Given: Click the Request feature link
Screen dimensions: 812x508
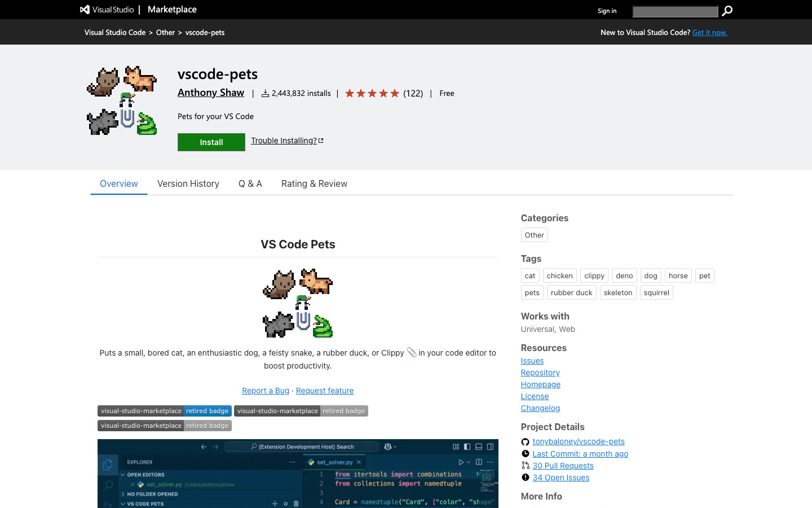Looking at the screenshot, I should click(x=325, y=391).
